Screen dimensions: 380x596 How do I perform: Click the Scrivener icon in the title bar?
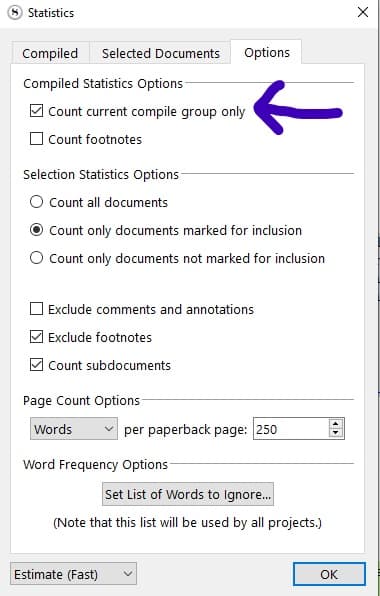[x=15, y=13]
